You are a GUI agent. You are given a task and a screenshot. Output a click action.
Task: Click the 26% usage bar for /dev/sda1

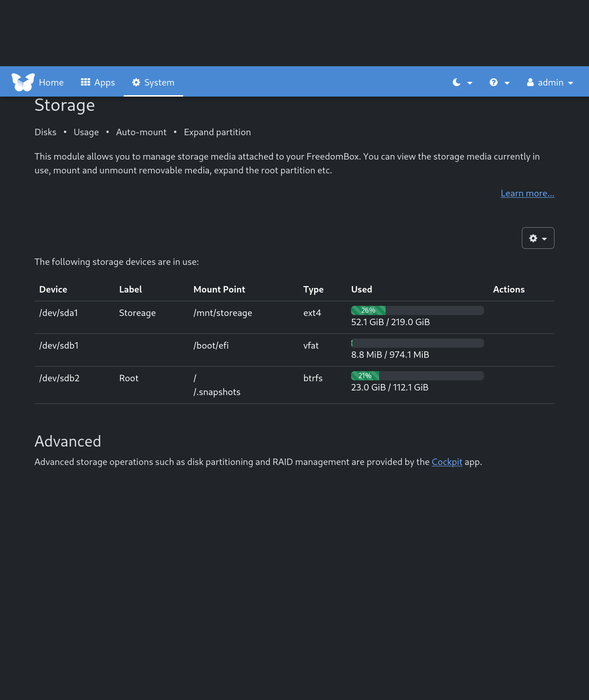tap(368, 310)
